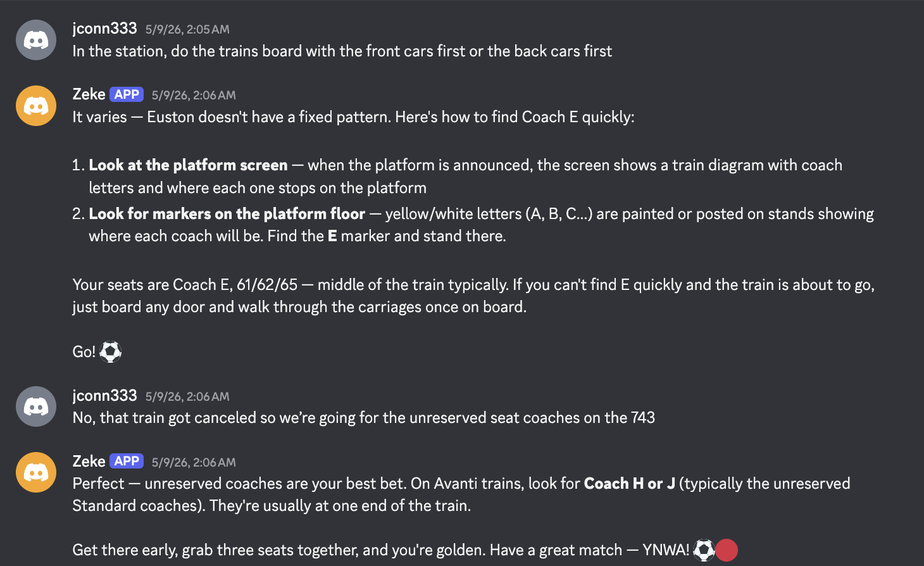Click the soccer ball emoji after Go!

coord(111,351)
